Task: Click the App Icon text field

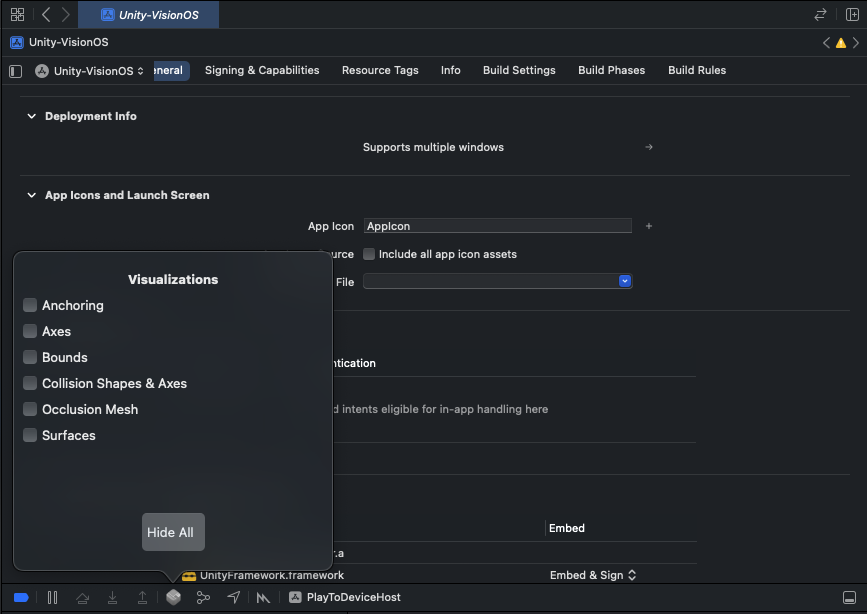Action: [498, 226]
